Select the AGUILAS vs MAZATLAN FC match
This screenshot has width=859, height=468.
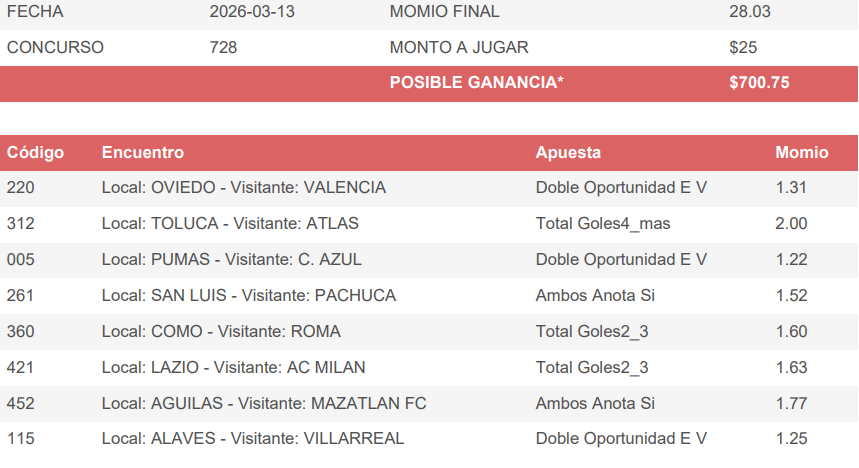pyautogui.click(x=264, y=404)
